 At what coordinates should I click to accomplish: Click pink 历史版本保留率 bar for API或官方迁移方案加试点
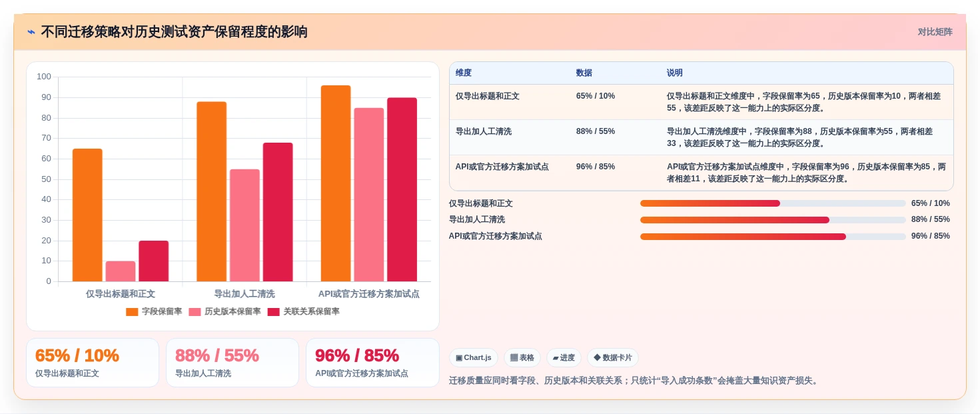tap(369, 195)
